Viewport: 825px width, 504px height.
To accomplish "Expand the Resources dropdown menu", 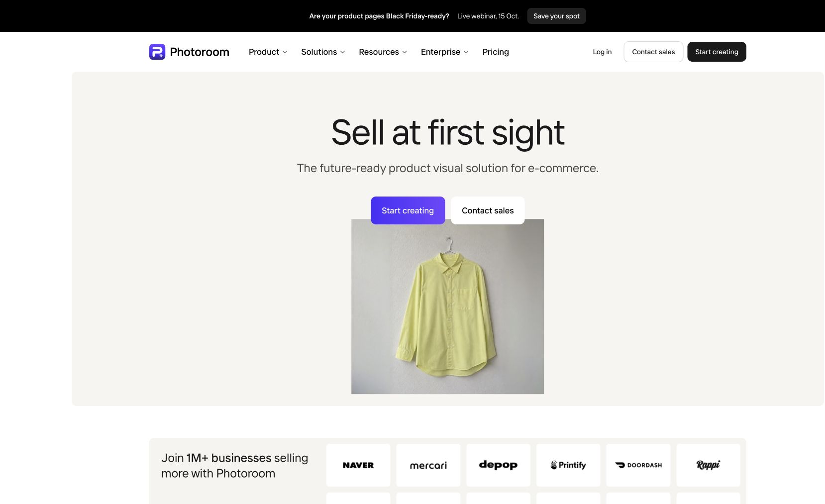I will click(x=383, y=52).
